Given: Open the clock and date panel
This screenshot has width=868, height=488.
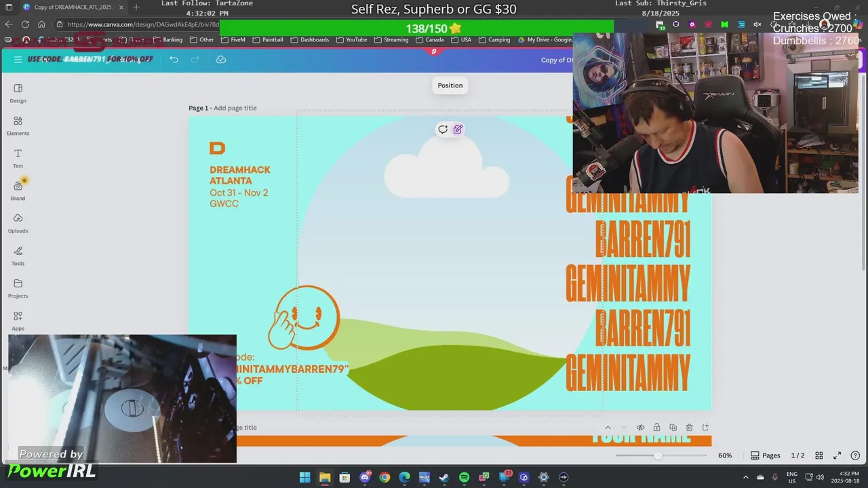Looking at the screenshot, I should pyautogui.click(x=845, y=477).
